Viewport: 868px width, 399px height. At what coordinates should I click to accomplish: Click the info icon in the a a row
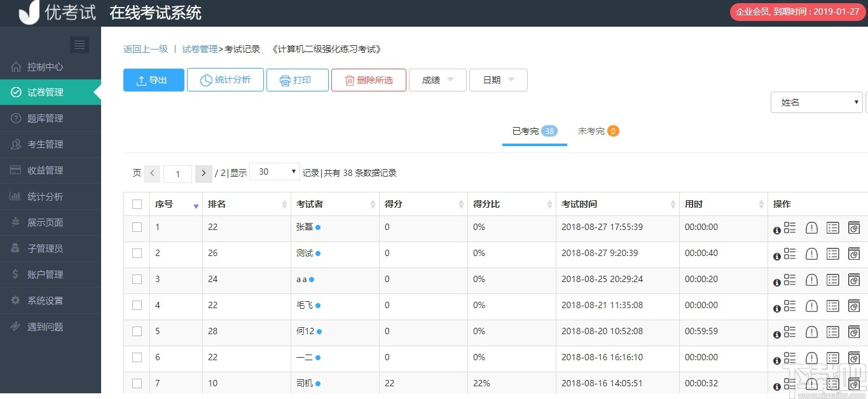(x=777, y=283)
